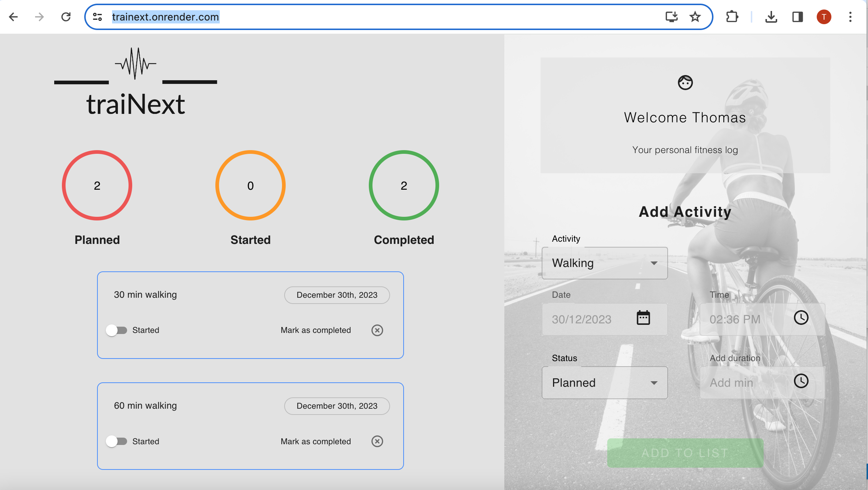Focus the Add min duration field

tap(762, 383)
